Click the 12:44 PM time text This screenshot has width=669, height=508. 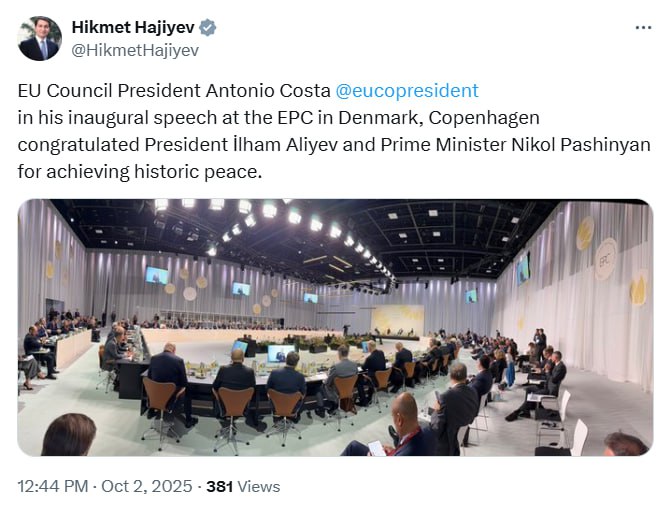click(53, 486)
